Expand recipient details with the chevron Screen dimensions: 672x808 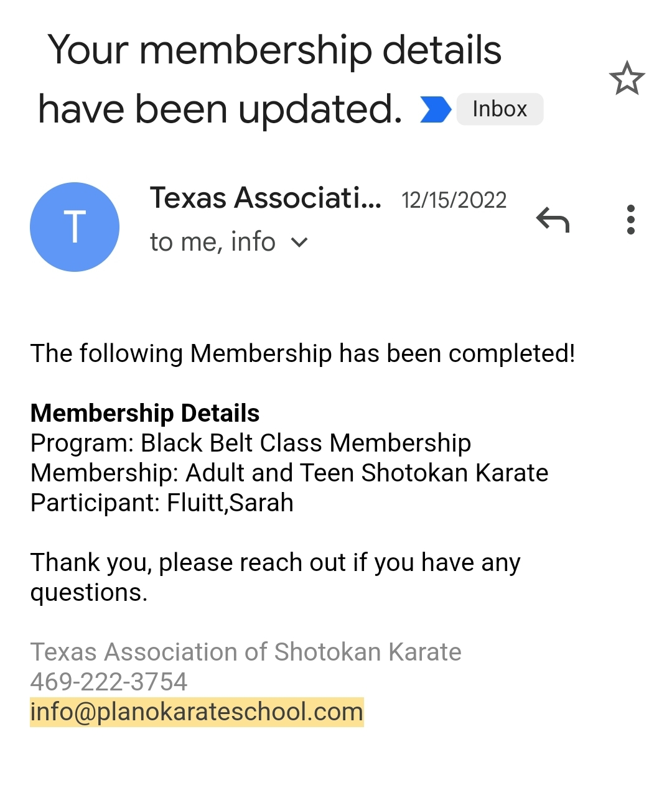299,242
